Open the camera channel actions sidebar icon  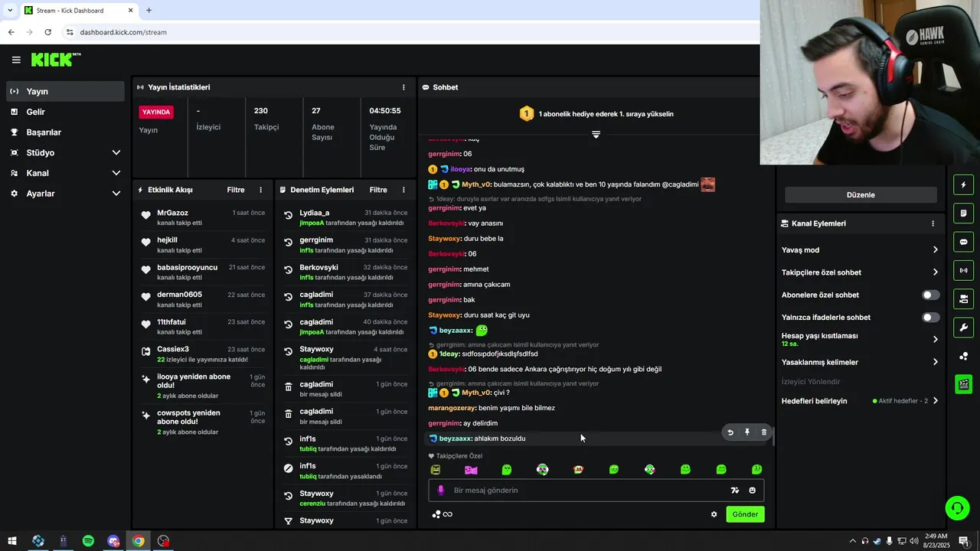963,298
